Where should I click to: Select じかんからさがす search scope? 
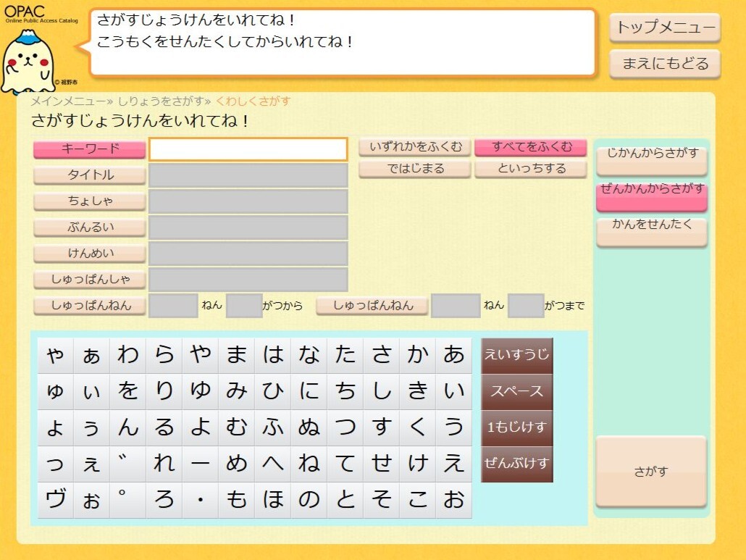click(651, 162)
